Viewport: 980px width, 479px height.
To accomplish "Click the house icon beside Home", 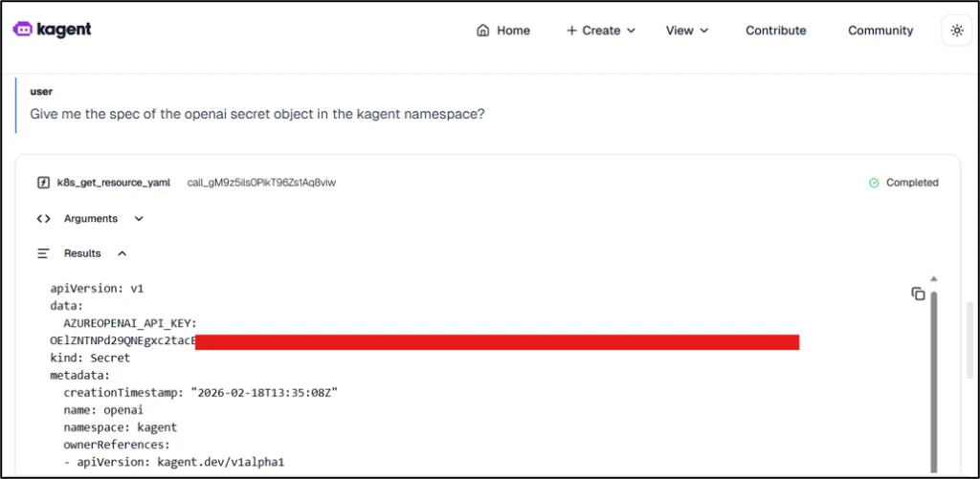I will [x=482, y=31].
